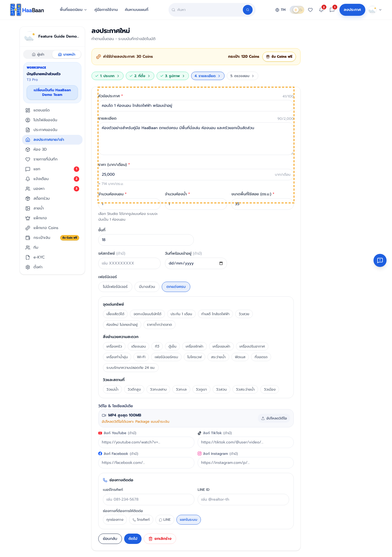Open notifications bell in the header
The height and width of the screenshot is (557, 392).
[321, 10]
